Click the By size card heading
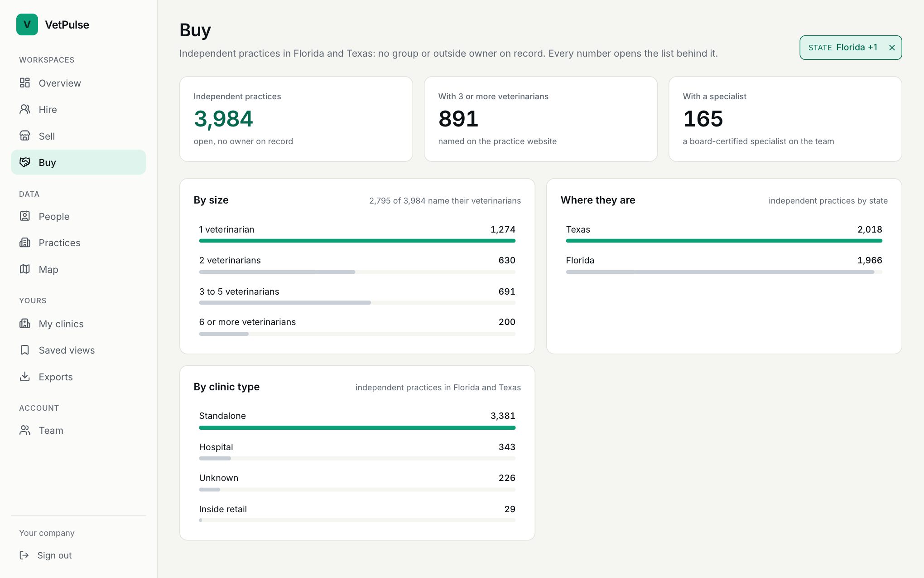924x578 pixels. (211, 200)
